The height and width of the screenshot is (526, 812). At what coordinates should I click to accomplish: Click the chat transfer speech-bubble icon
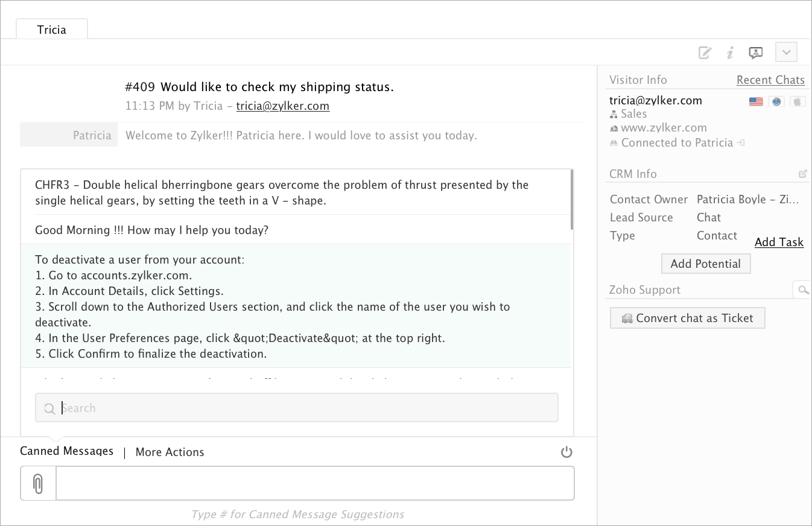tap(755, 52)
